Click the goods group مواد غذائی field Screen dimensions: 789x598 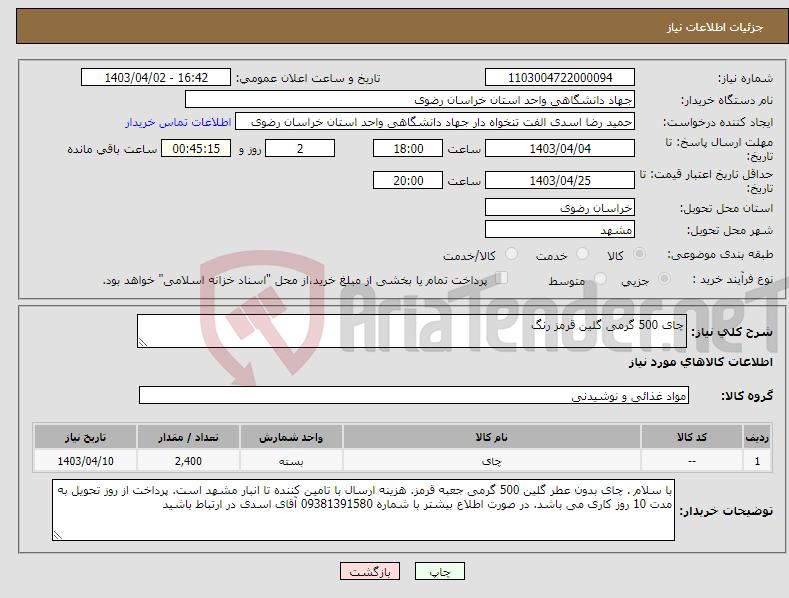(x=414, y=396)
